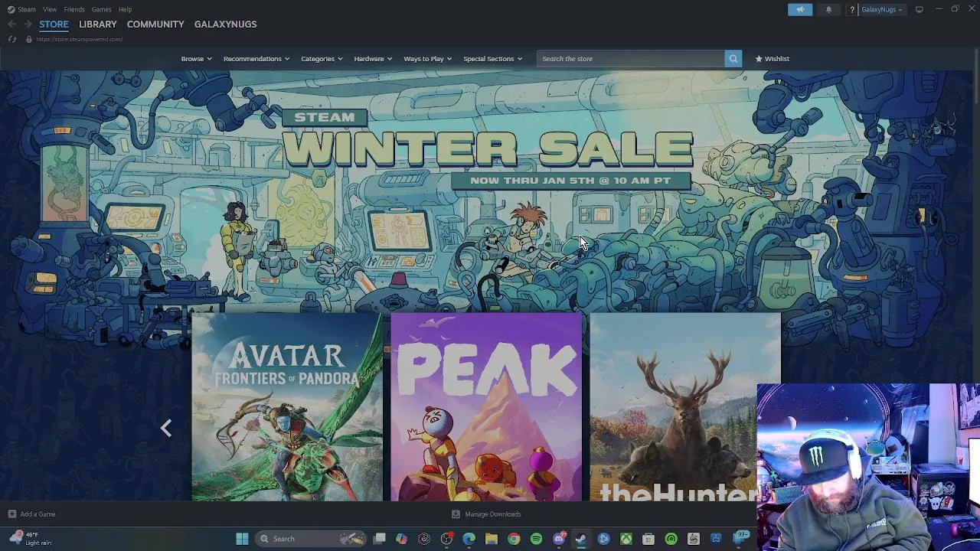Viewport: 980px width, 551px height.
Task: Click the megaphone announcements button
Action: (x=800, y=9)
